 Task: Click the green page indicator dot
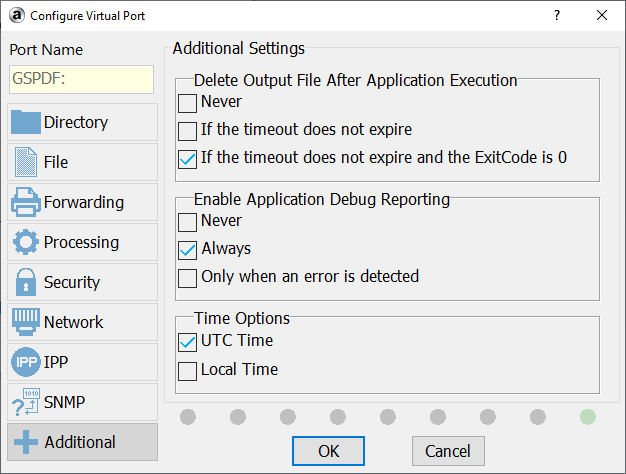pyautogui.click(x=588, y=416)
